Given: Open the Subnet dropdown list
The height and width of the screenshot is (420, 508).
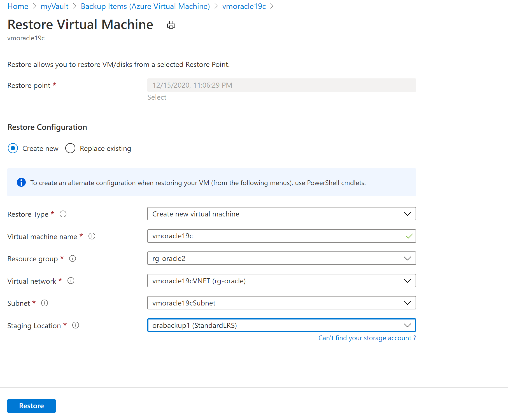Looking at the screenshot, I should click(x=281, y=303).
